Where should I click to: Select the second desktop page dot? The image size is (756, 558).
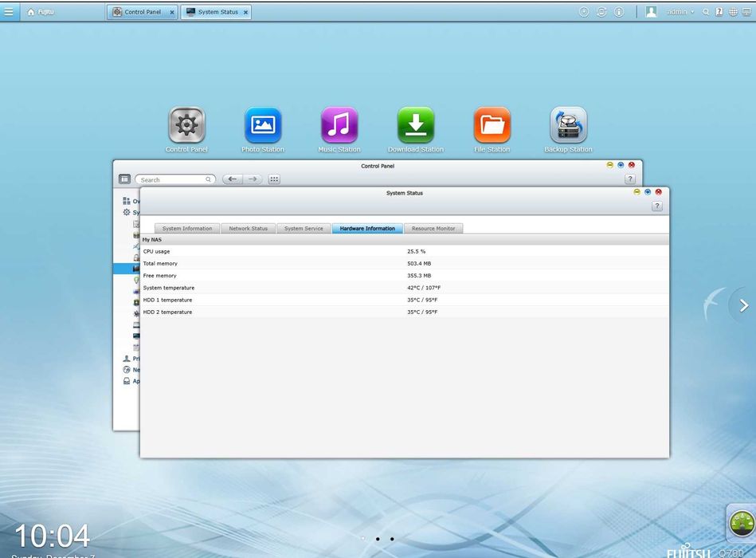click(x=378, y=539)
